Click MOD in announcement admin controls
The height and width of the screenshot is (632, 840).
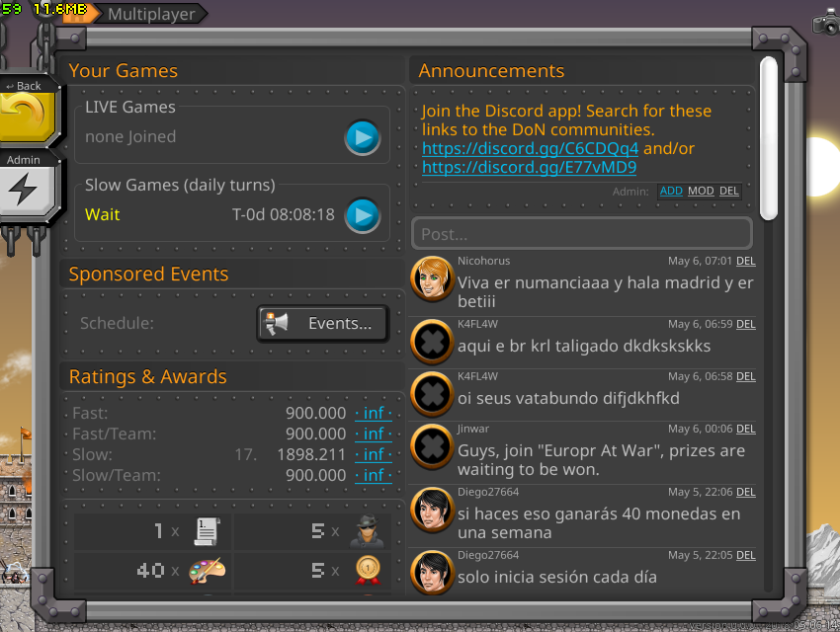(x=701, y=191)
